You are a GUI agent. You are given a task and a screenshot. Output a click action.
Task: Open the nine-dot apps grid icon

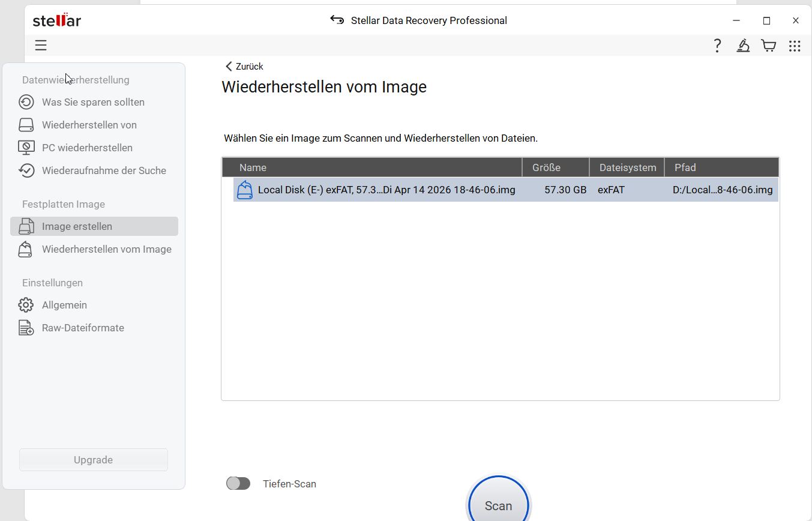(x=795, y=46)
